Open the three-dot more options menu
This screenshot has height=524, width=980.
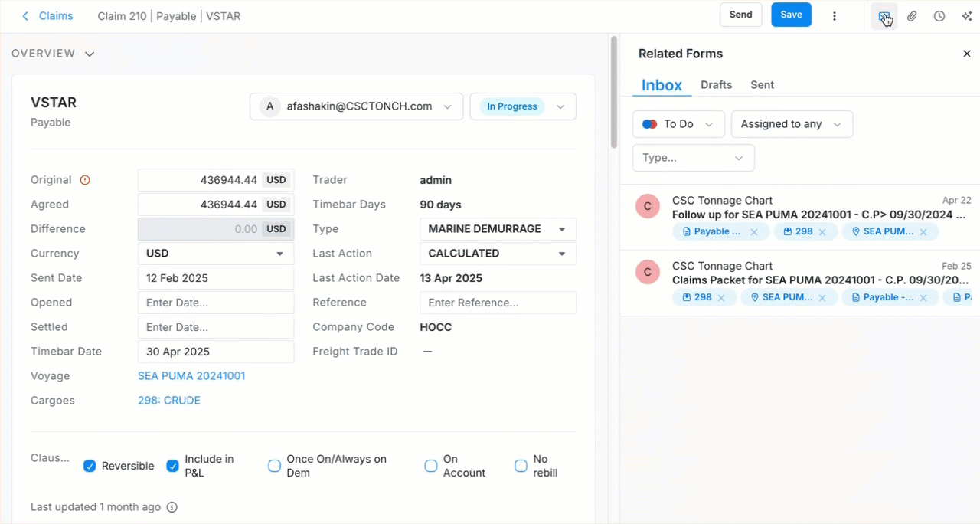click(x=835, y=16)
